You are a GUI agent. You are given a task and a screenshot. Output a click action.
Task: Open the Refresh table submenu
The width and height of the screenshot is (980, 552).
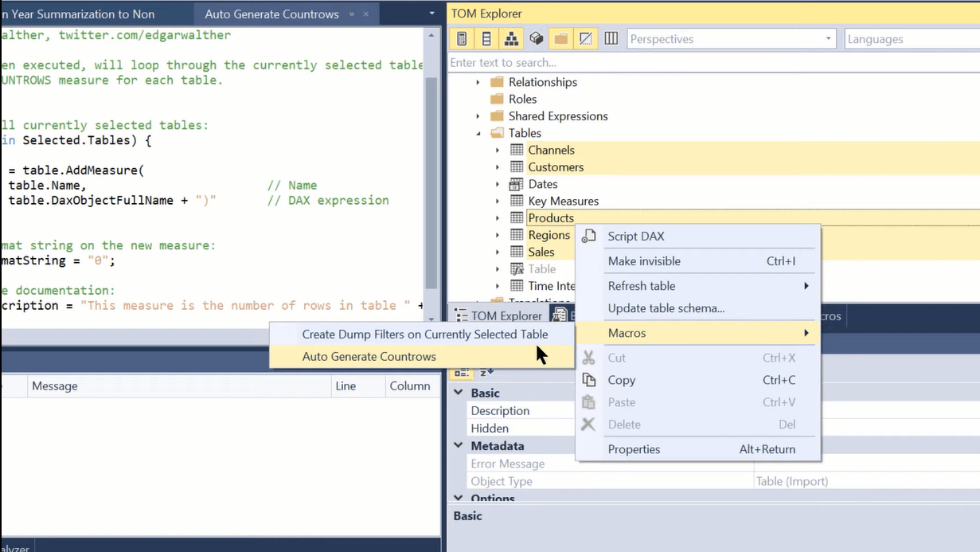point(697,286)
